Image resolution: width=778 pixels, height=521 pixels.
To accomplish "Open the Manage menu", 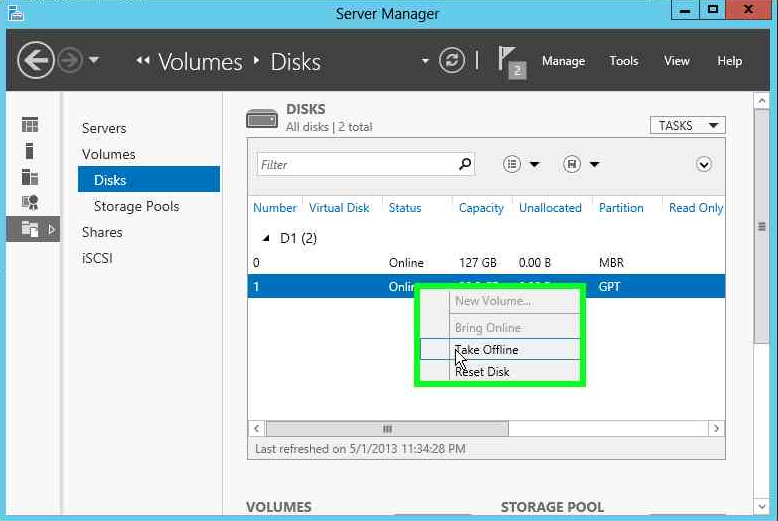I will [563, 61].
